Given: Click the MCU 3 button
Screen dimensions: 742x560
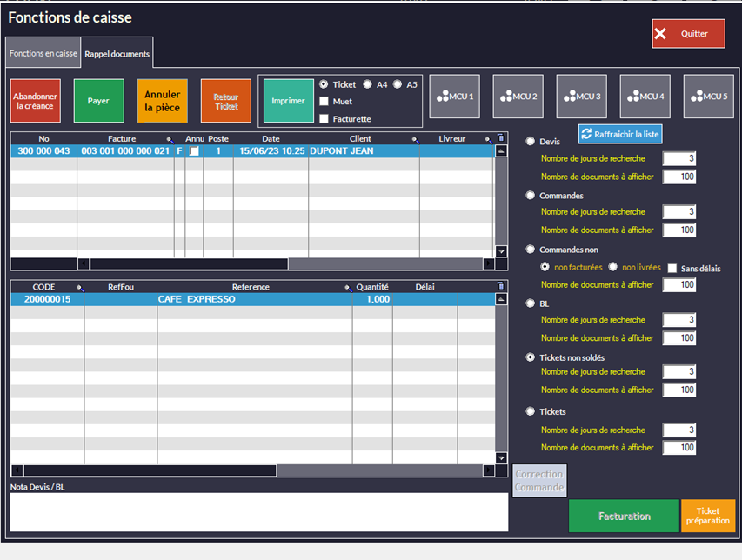Looking at the screenshot, I should pos(582,97).
